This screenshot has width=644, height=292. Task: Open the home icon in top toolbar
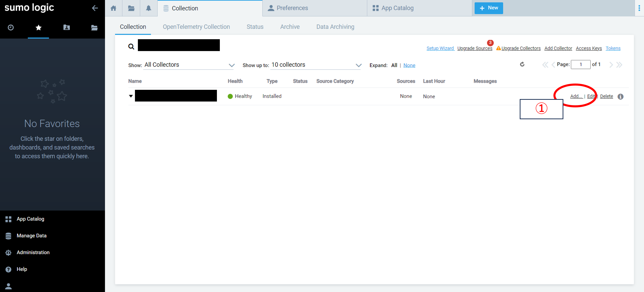click(113, 8)
